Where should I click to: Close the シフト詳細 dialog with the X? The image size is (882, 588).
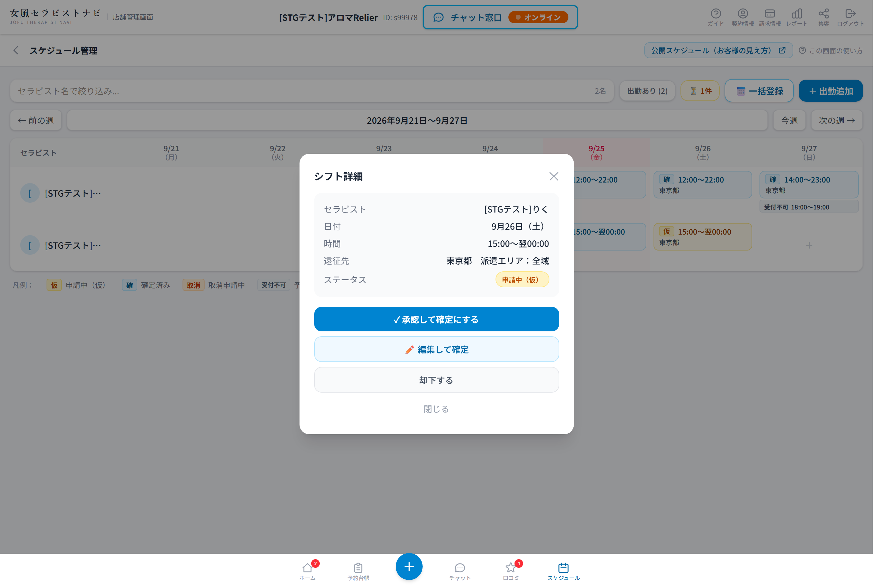554,176
